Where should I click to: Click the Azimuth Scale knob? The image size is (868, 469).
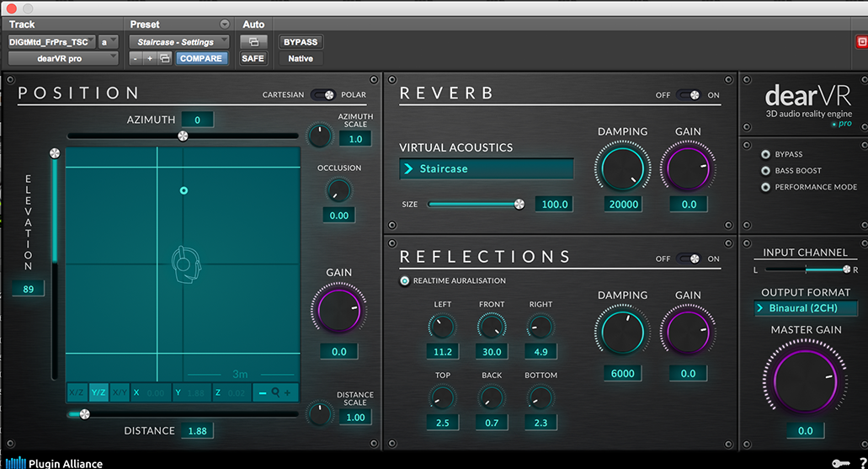(319, 136)
